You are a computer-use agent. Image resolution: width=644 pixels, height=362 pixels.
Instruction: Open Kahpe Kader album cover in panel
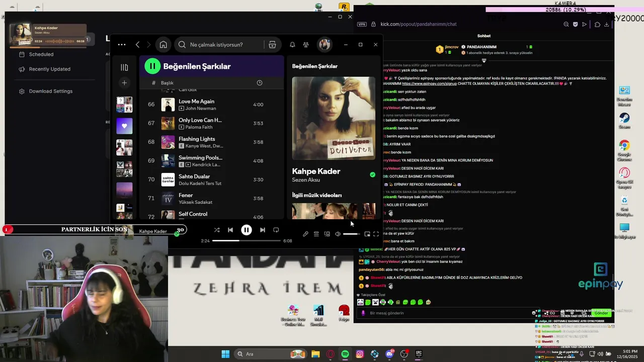pyautogui.click(x=334, y=118)
